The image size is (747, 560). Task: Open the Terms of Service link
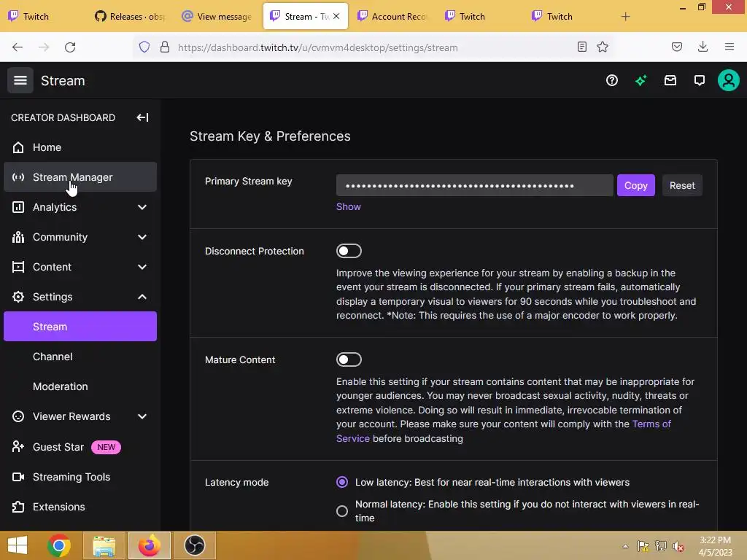tap(503, 431)
